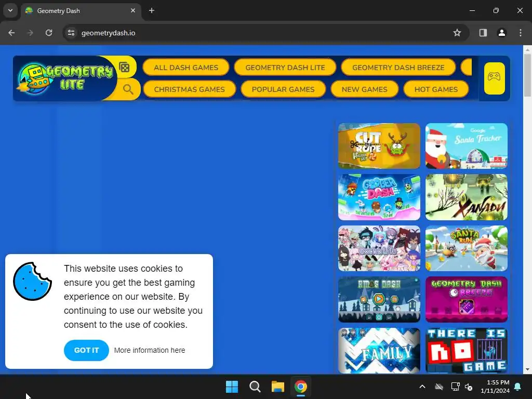Open the Copter Dash game thumbnail
532x399 pixels.
(379, 197)
